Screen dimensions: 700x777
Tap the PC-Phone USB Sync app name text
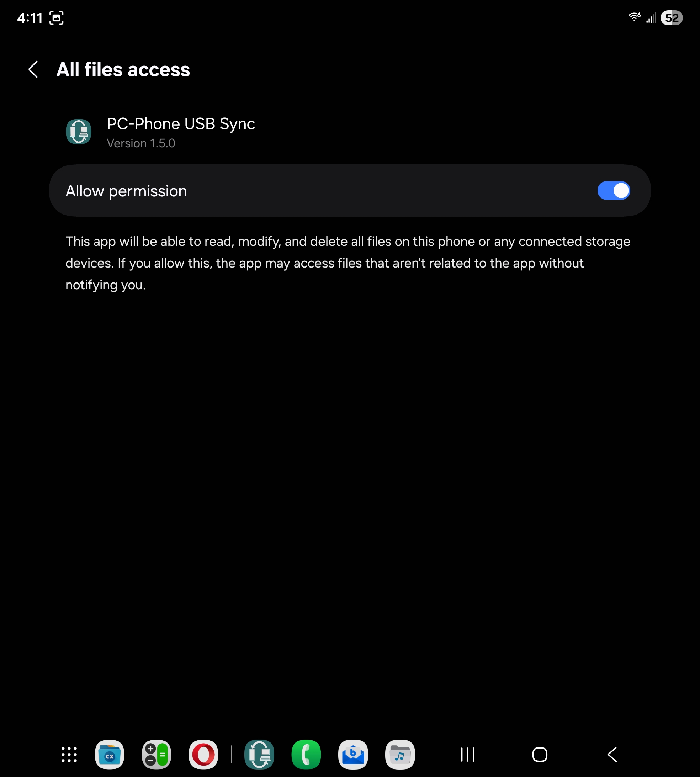[x=181, y=124]
